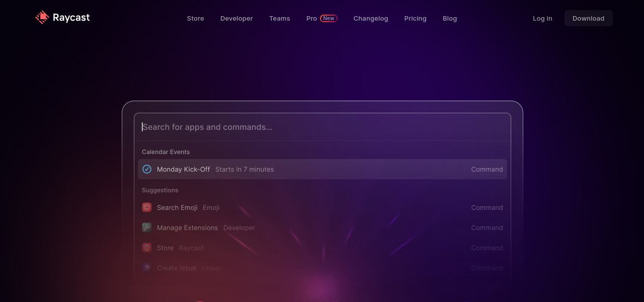View the Changelog page
644x302 pixels.
pos(370,19)
